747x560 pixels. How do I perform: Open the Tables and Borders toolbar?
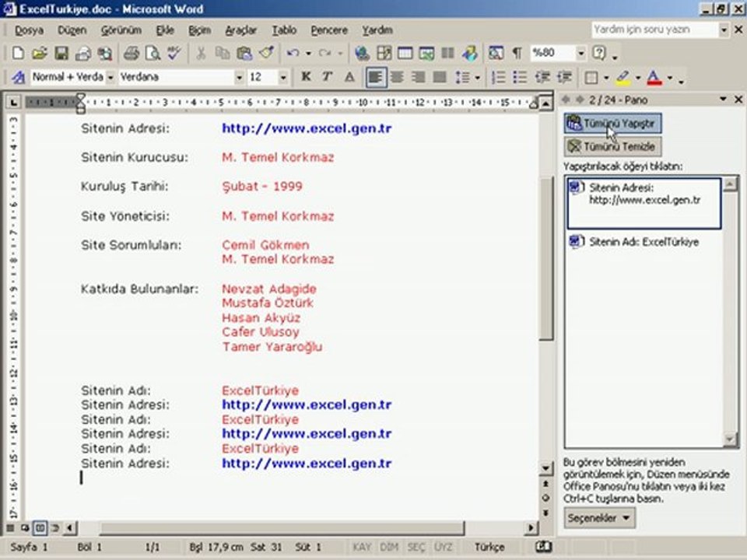[384, 54]
